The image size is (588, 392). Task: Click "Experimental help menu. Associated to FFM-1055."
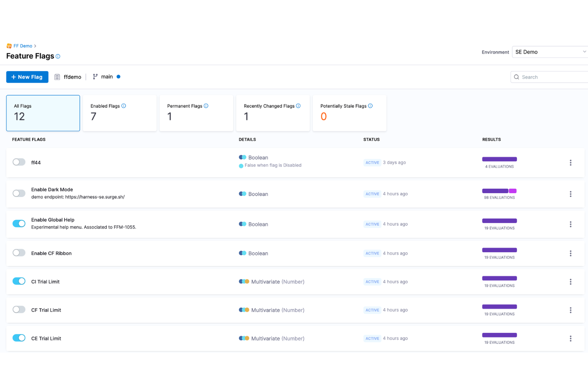click(x=84, y=227)
